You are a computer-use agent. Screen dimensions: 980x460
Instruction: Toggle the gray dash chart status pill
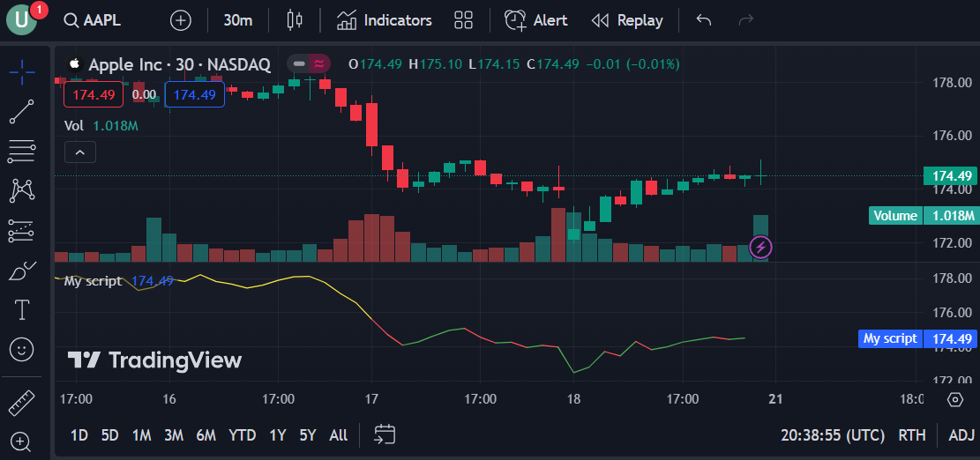click(299, 63)
